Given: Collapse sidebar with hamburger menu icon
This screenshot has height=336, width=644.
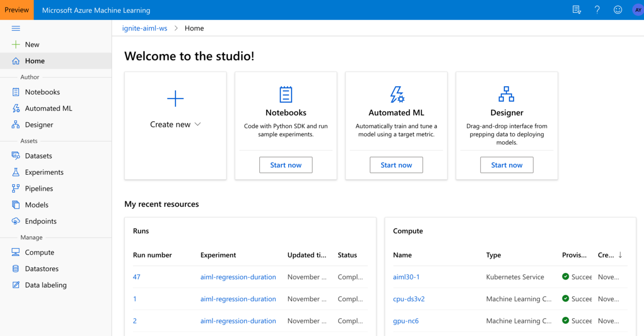Looking at the screenshot, I should (x=16, y=28).
